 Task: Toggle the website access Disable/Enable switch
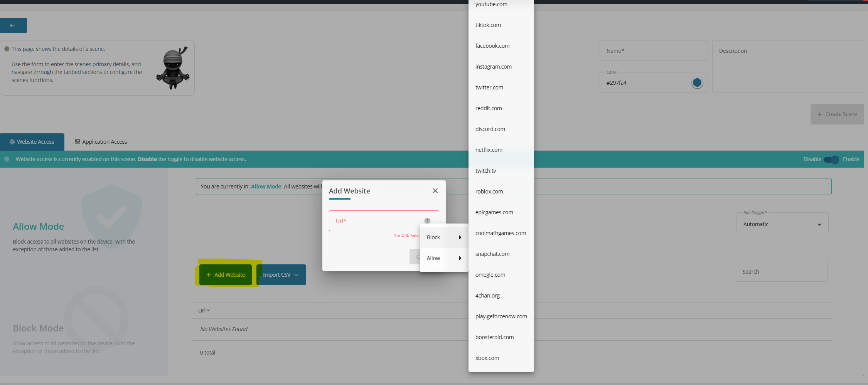pyautogui.click(x=831, y=159)
